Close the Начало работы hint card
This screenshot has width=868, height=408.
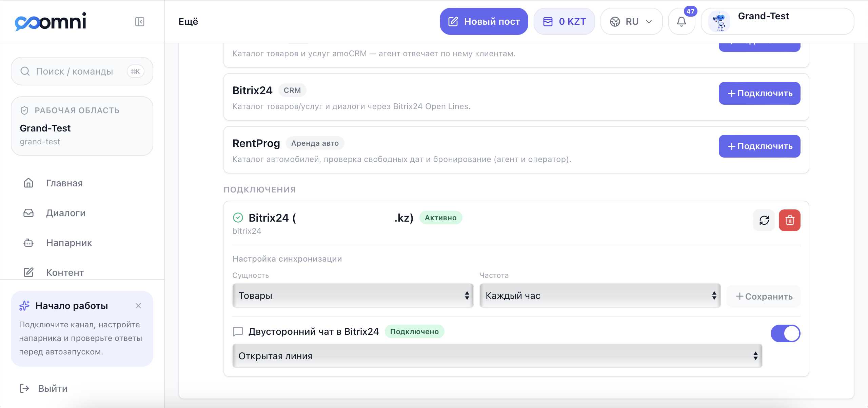tap(138, 306)
